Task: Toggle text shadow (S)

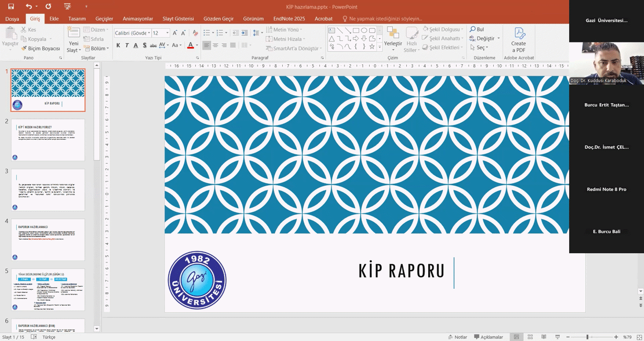Action: point(145,46)
